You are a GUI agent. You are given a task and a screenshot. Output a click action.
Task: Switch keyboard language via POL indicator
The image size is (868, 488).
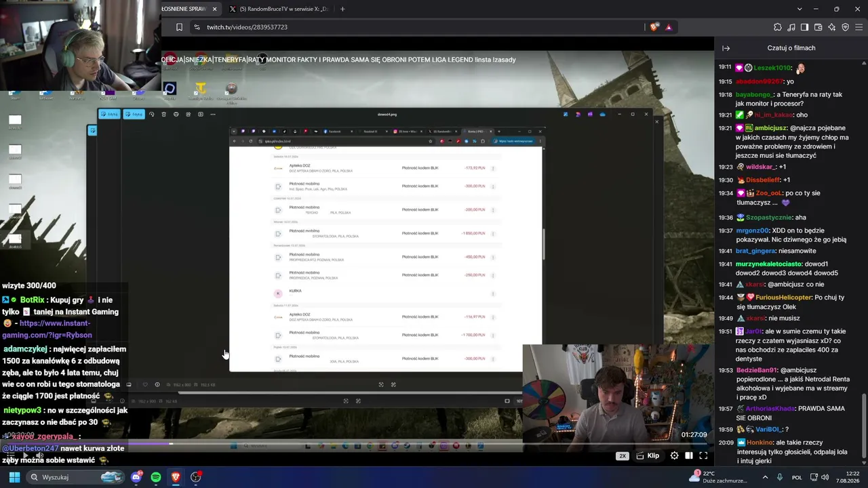pos(797,477)
